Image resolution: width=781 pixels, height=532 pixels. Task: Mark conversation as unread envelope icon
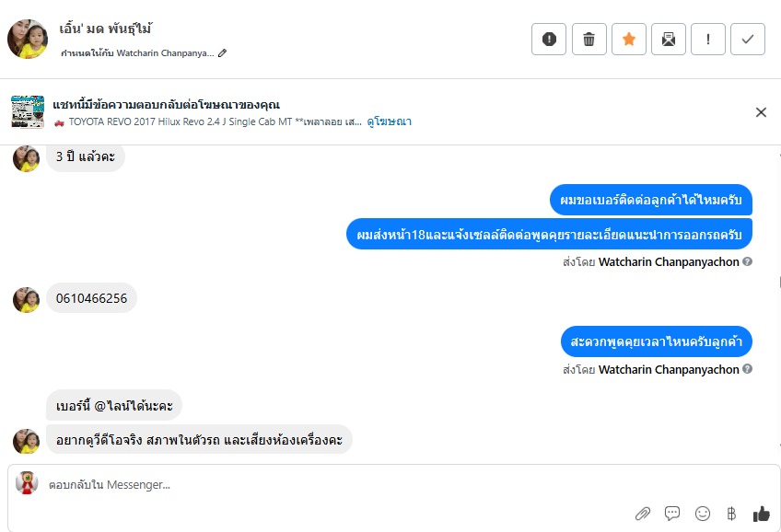(669, 39)
